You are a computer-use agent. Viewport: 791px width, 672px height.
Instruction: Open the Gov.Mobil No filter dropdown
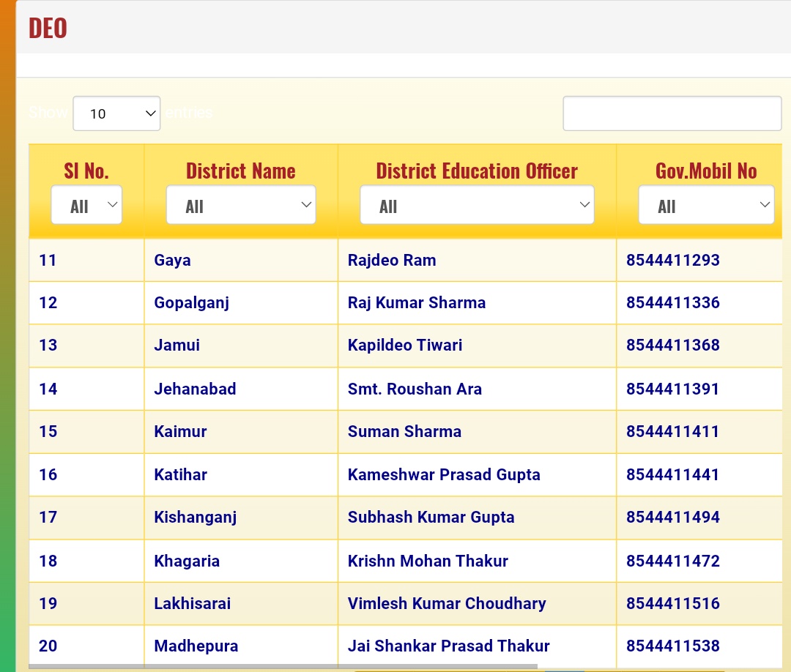pos(706,204)
